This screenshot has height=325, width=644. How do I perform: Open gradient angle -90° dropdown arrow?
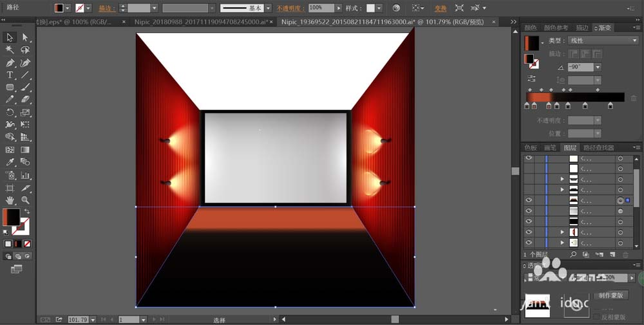(598, 67)
